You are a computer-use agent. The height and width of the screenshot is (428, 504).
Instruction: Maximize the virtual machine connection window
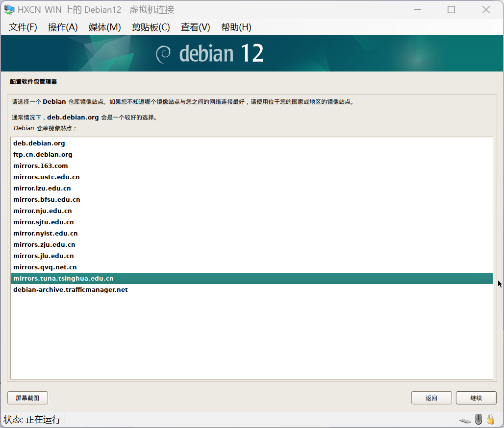[451, 10]
